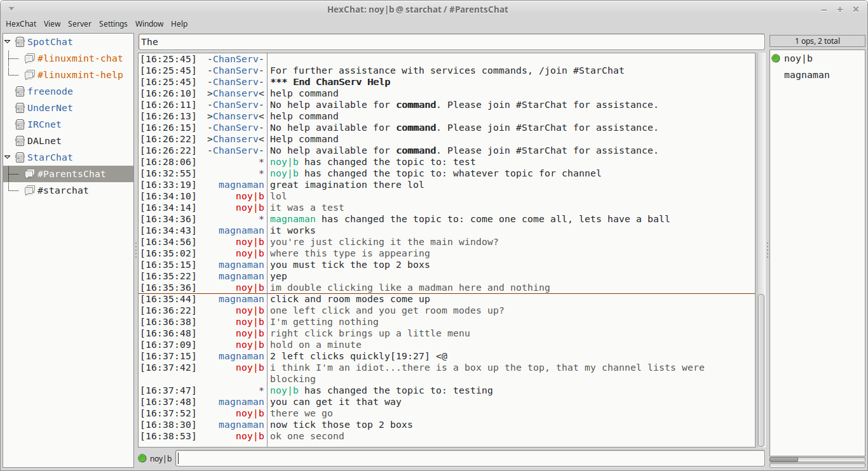Collapse the SpotChat network tree

click(8, 42)
